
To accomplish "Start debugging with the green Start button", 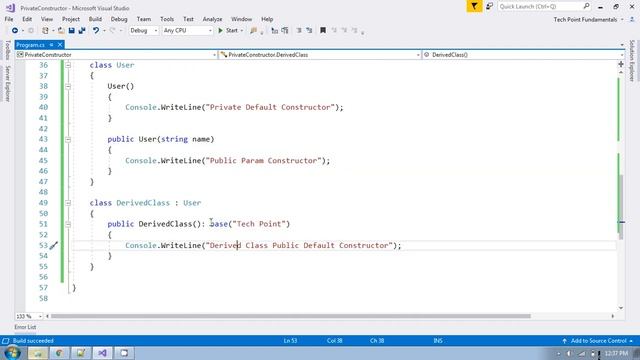I will tap(228, 30).
